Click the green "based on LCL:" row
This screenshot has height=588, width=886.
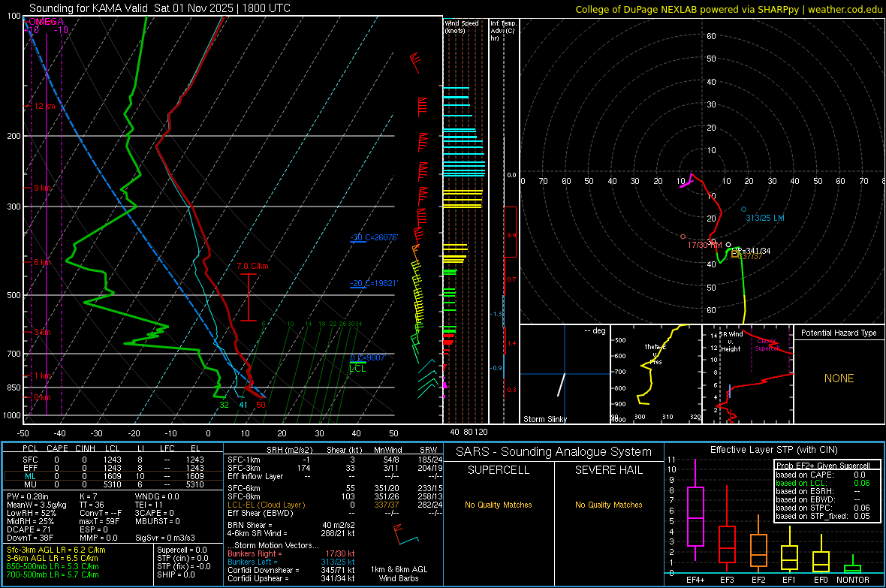pos(823,483)
